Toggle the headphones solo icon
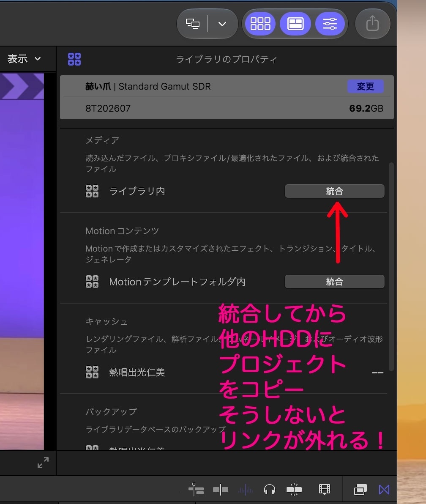426x504 pixels. click(270, 490)
